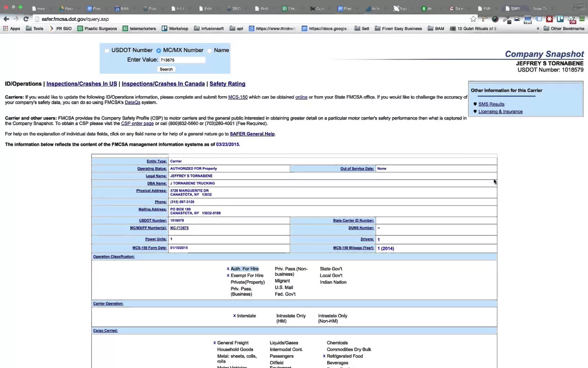Click the Ryan profile button
Viewport: 588px width, 368px height.
pyautogui.click(x=578, y=7)
